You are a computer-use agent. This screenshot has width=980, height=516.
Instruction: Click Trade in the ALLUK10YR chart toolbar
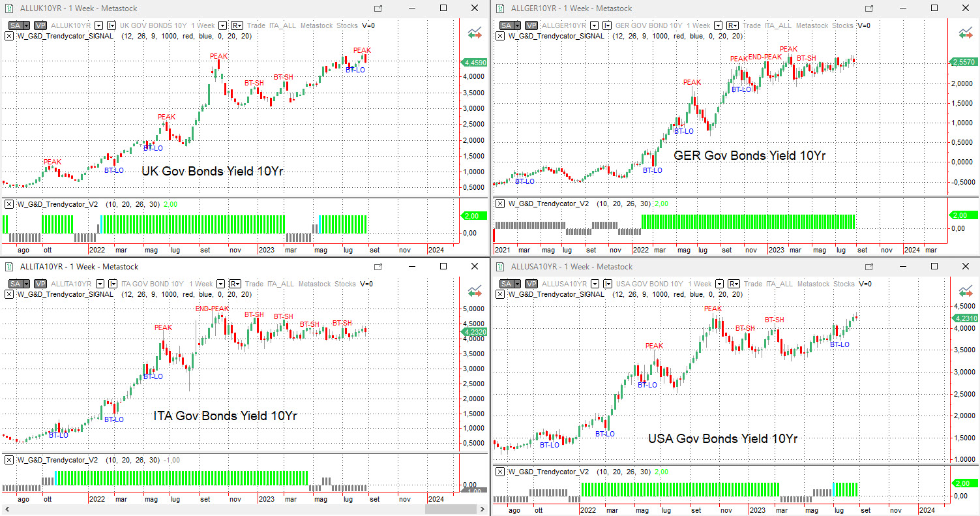[x=256, y=25]
